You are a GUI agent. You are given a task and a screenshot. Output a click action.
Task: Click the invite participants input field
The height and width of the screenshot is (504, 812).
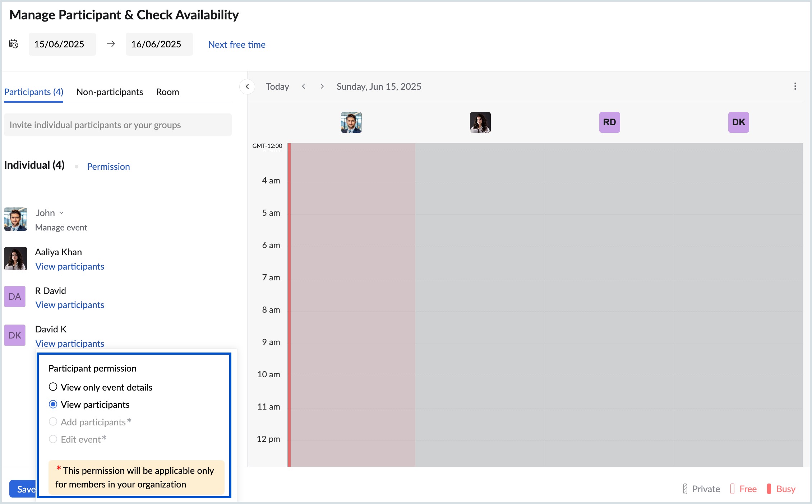117,125
